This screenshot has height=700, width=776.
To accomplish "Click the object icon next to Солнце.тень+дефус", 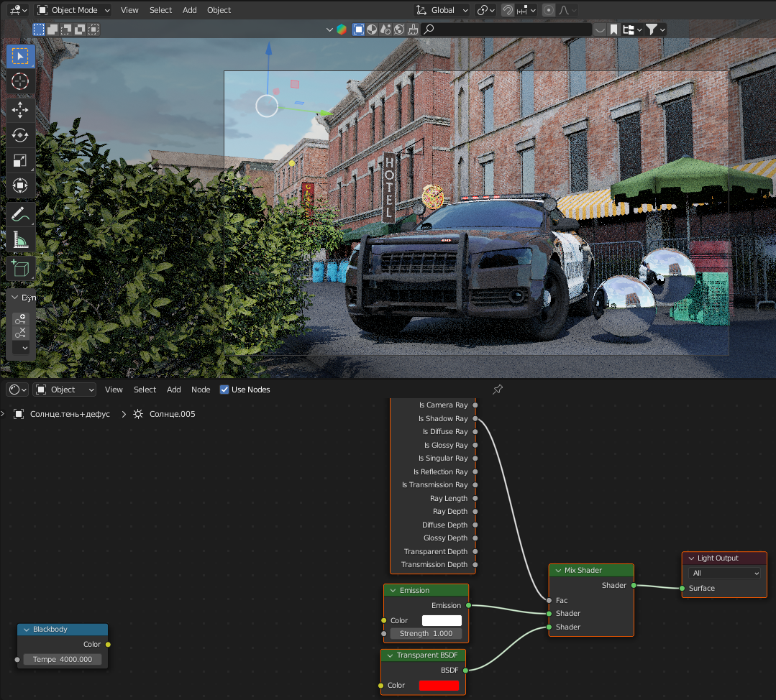I will pos(19,414).
